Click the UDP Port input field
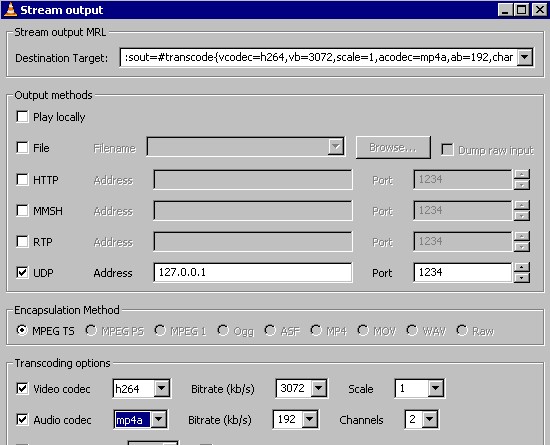The height and width of the screenshot is (445, 550). pos(463,272)
